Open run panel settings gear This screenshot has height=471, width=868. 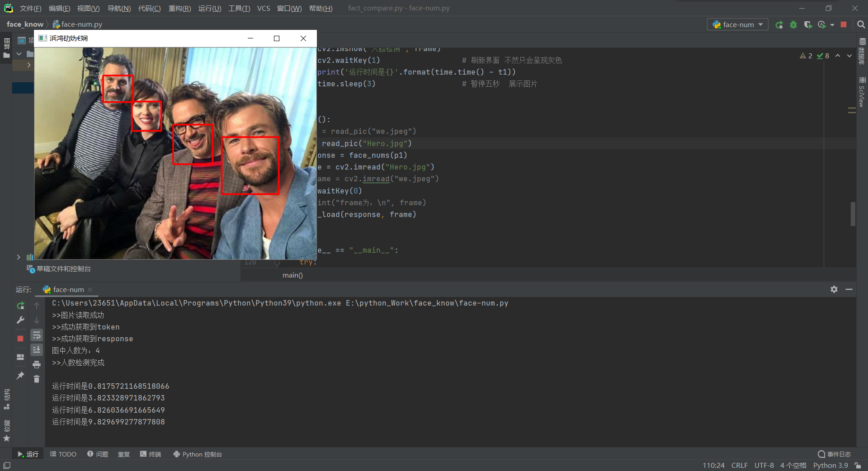(834, 289)
